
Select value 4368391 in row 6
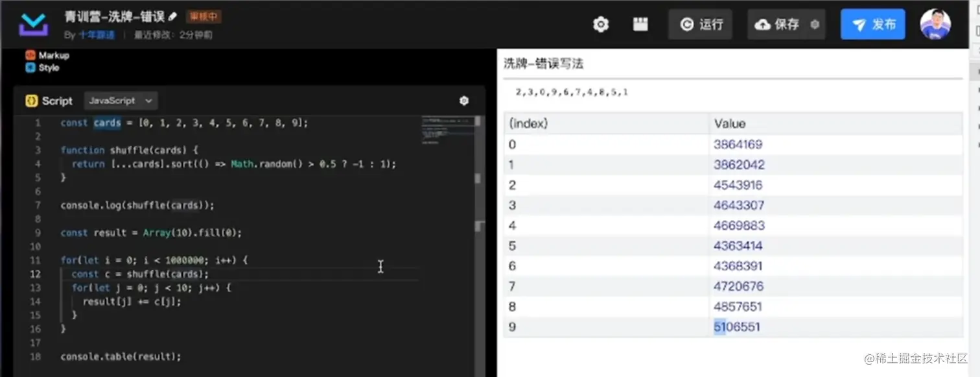738,266
